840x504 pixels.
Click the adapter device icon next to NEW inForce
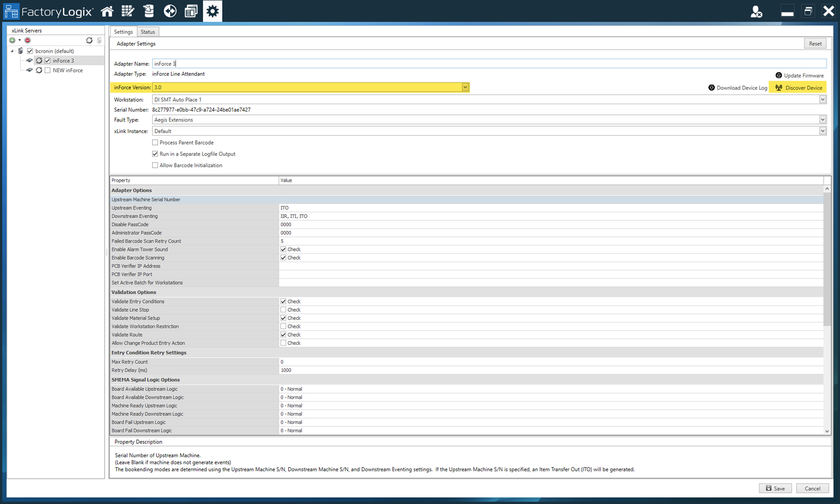tap(29, 70)
